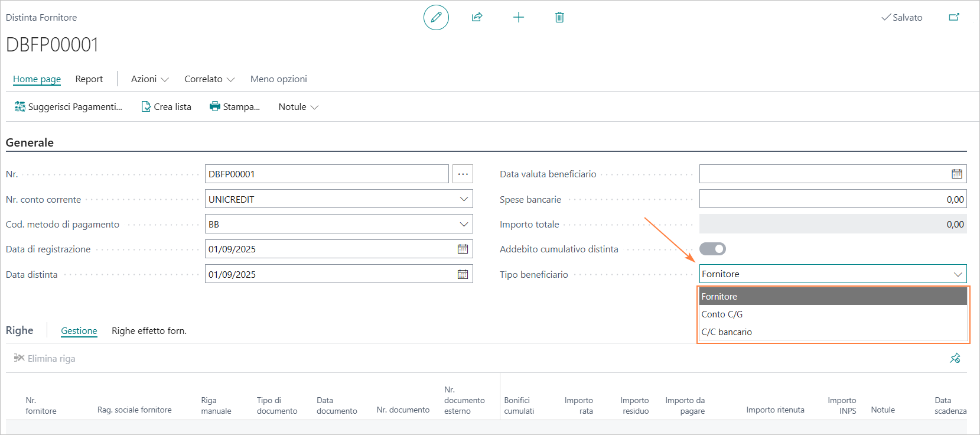Open calendar for Data di registrazione
Screen dimensions: 980x435
(x=463, y=249)
